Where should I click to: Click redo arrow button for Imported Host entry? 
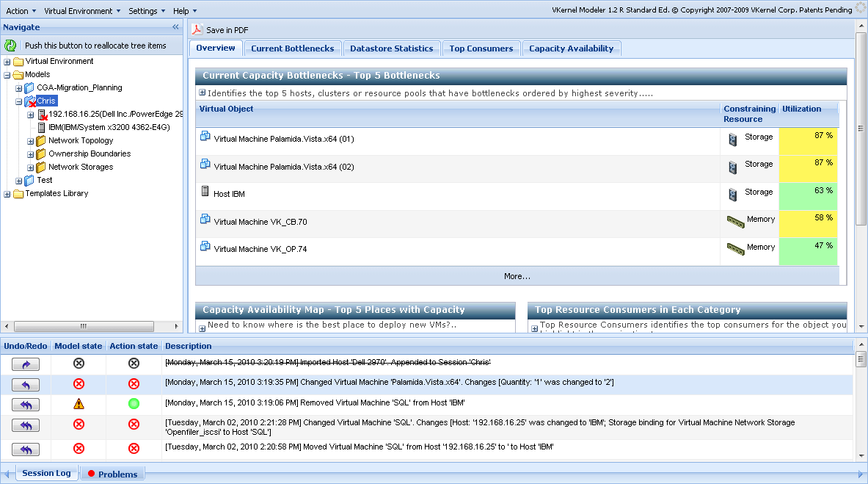26,364
